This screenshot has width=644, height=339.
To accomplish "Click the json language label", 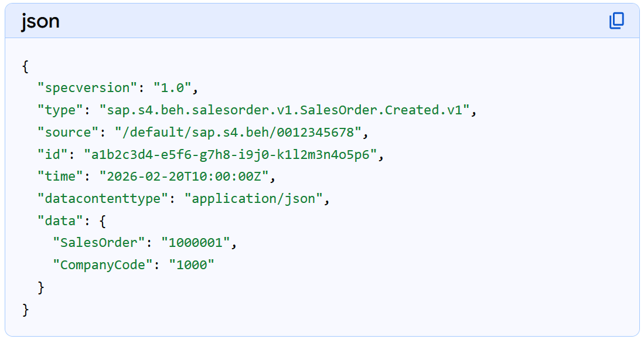I will pyautogui.click(x=40, y=21).
